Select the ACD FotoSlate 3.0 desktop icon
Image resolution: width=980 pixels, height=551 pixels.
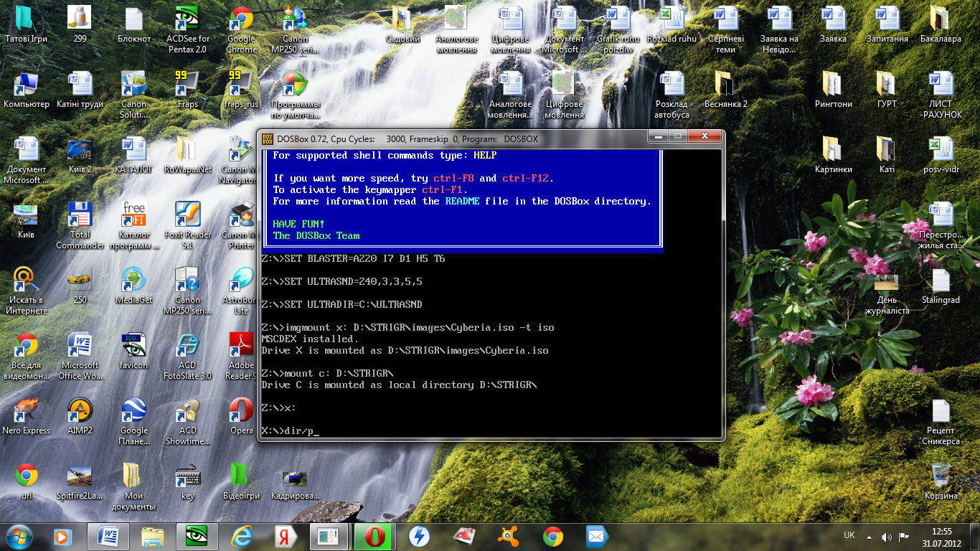click(x=187, y=357)
